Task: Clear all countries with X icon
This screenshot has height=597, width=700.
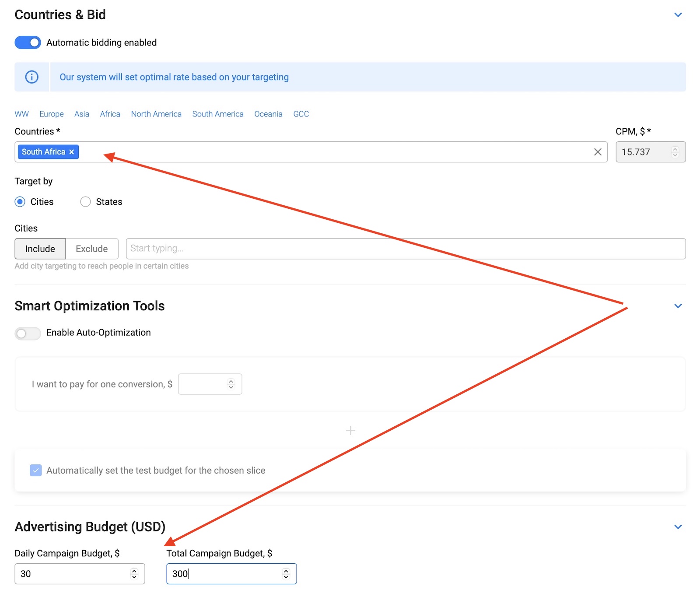Action: click(598, 152)
